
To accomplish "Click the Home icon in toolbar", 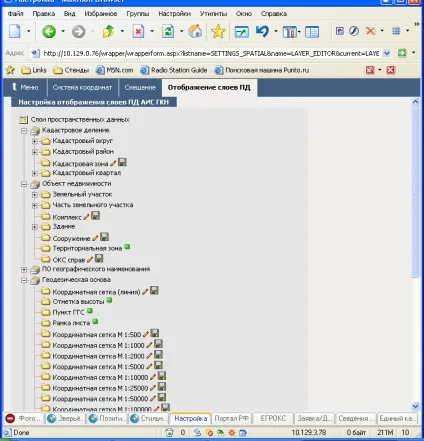I will tap(195, 32).
